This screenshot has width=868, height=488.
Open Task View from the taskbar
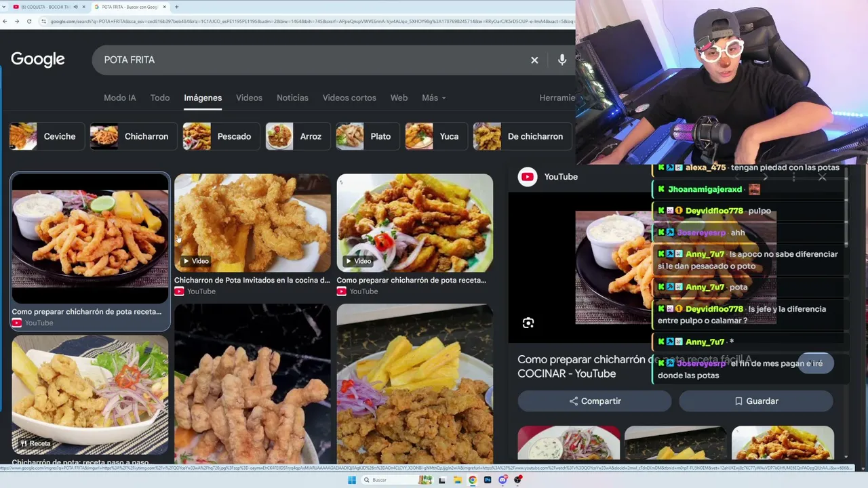point(443,480)
